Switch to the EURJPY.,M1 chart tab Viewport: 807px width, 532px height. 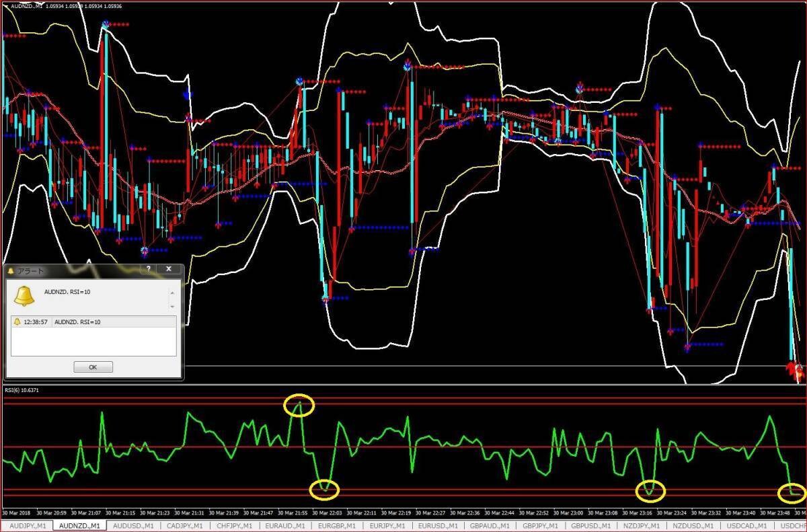[x=387, y=526]
